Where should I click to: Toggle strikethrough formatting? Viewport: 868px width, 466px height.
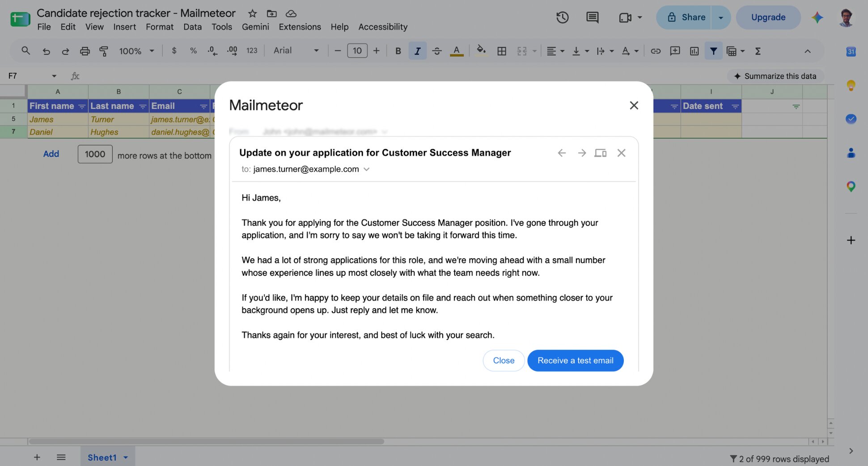click(437, 51)
